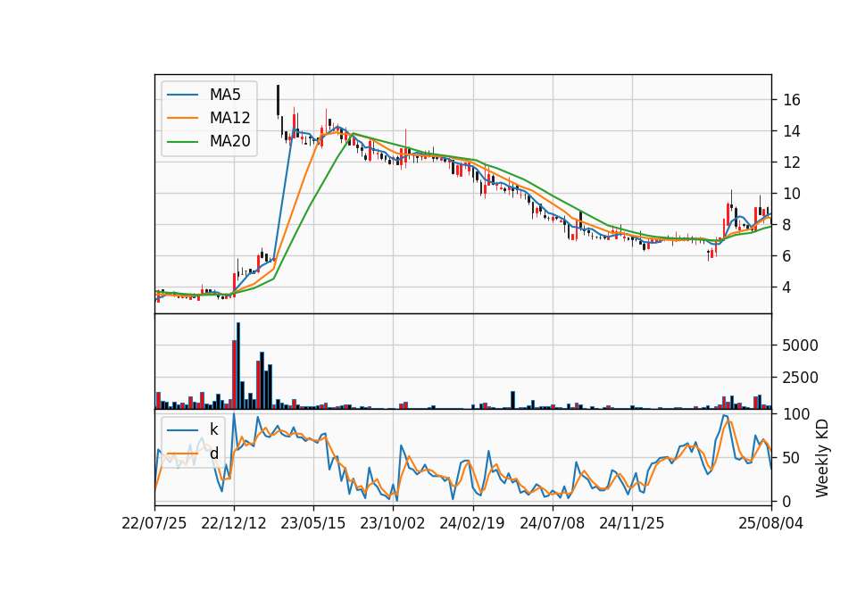Click the price axis value 12
857x616 pixels.
(792, 162)
